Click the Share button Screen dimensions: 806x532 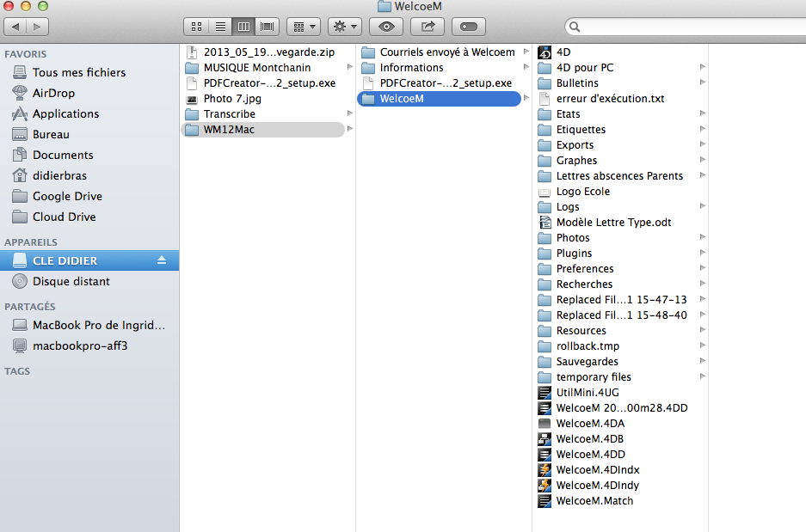coord(428,27)
